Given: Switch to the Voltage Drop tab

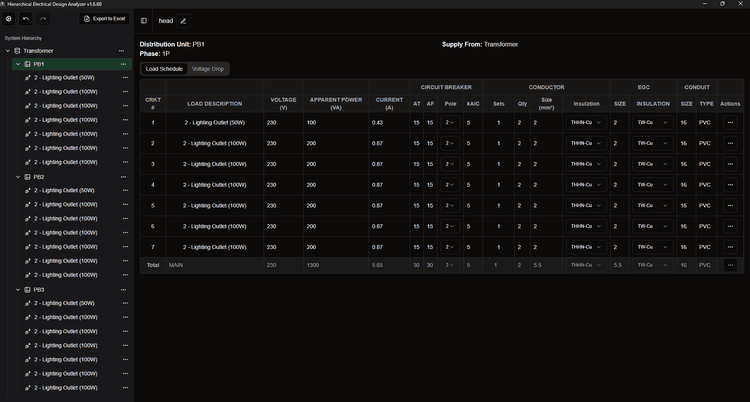Looking at the screenshot, I should pos(208,69).
